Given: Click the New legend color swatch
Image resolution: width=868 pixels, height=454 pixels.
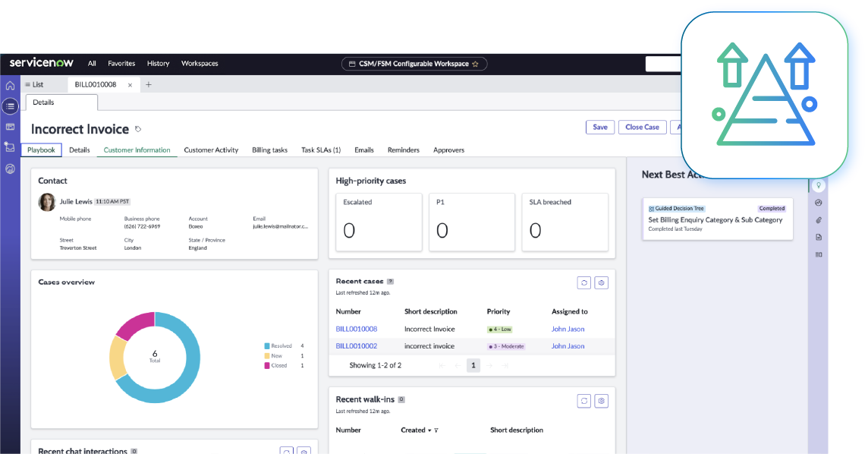Looking at the screenshot, I should point(267,356).
